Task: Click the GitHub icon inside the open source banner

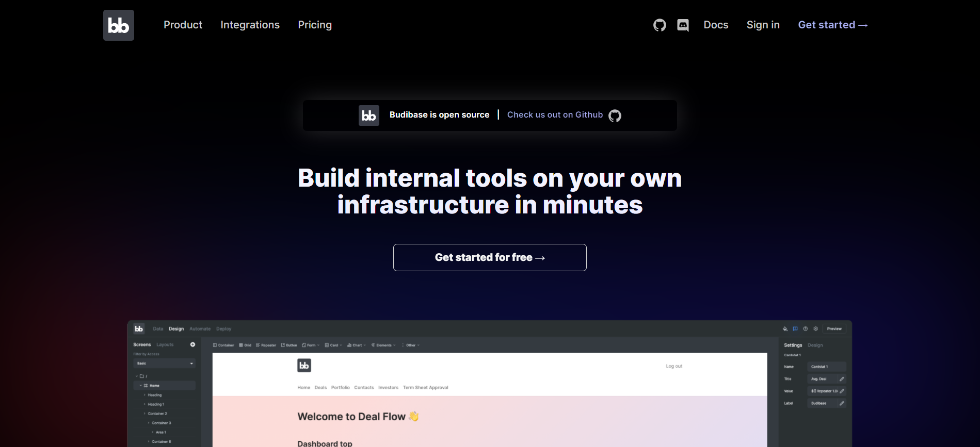Action: tap(615, 115)
